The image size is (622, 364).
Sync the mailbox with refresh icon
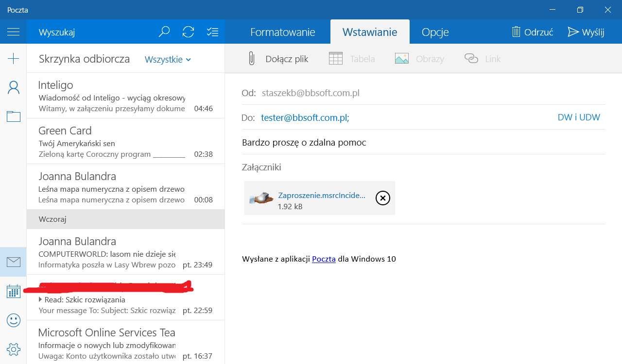(x=188, y=32)
